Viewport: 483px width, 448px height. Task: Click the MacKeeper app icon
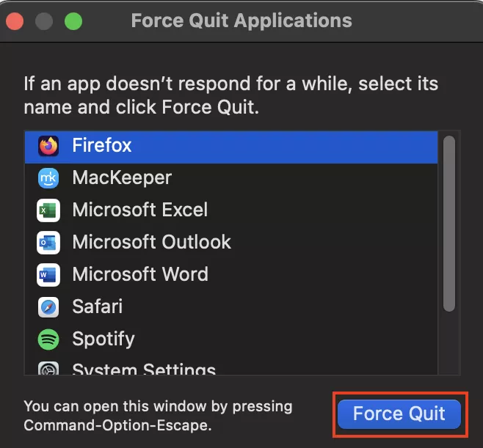pos(48,178)
